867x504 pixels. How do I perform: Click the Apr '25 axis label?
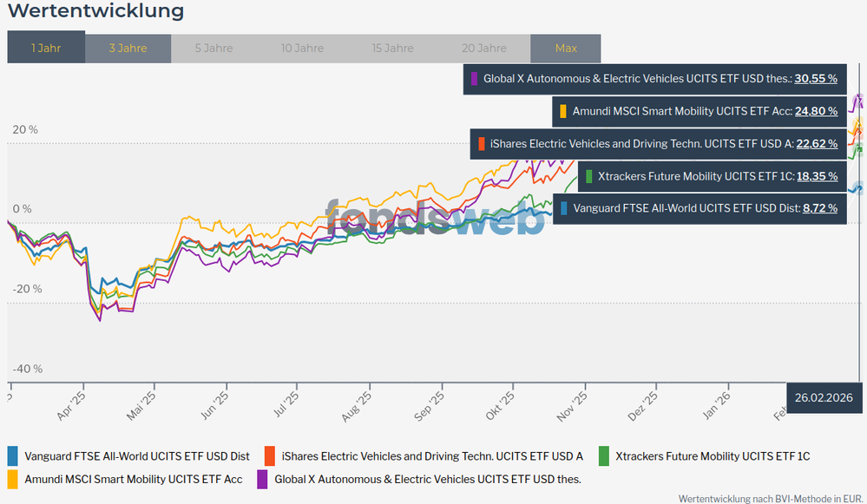pyautogui.click(x=71, y=406)
